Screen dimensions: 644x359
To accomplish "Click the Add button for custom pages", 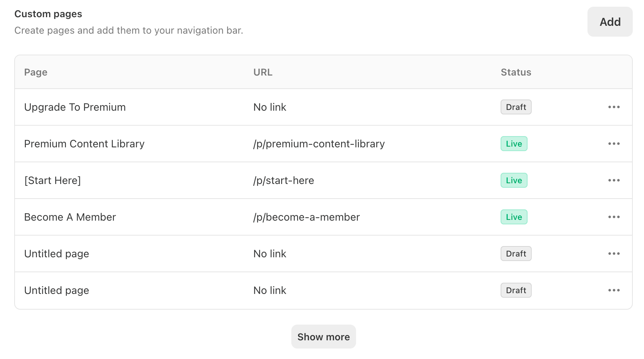I will [610, 22].
